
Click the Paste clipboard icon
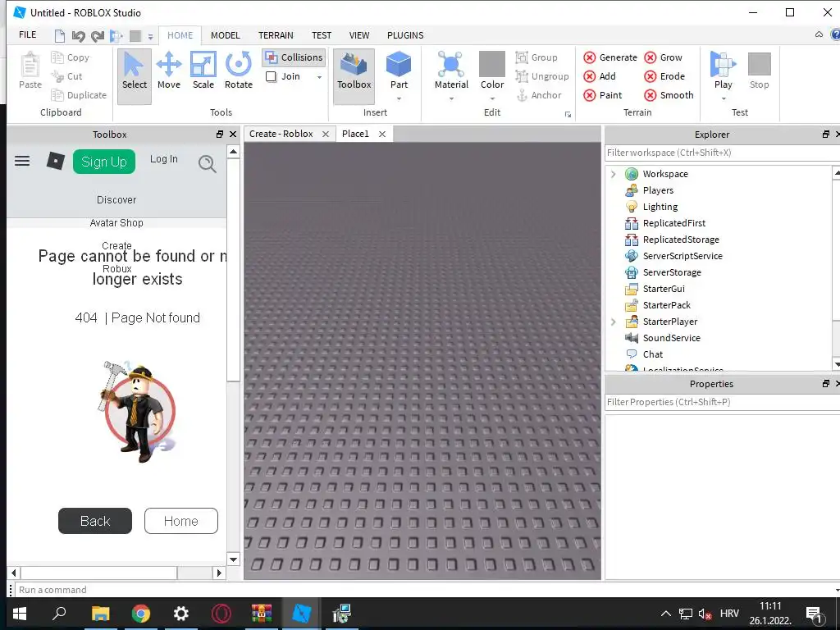(x=30, y=71)
